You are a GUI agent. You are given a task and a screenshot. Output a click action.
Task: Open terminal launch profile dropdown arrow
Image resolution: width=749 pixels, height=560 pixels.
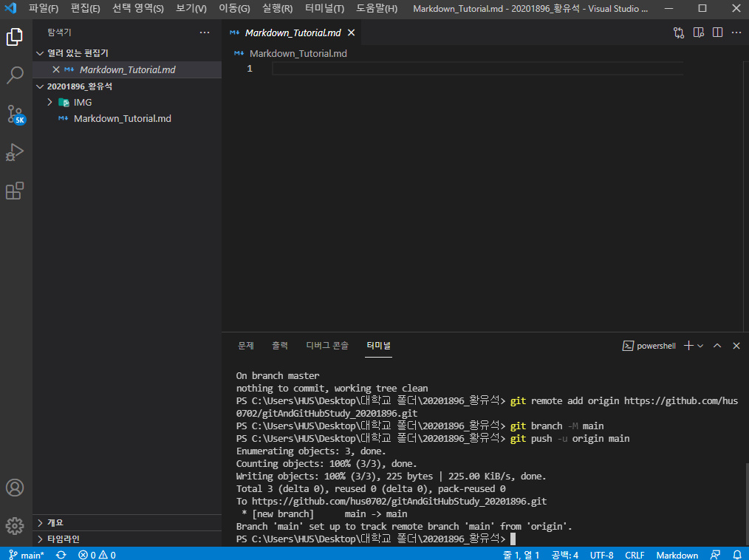700,346
